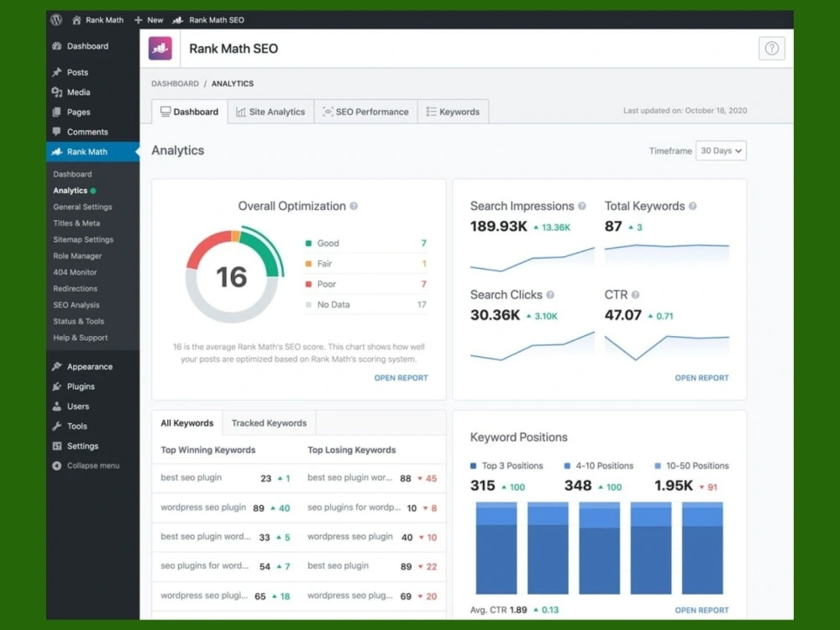
Task: Click the DASHBOARD breadcrumb link
Action: (175, 83)
